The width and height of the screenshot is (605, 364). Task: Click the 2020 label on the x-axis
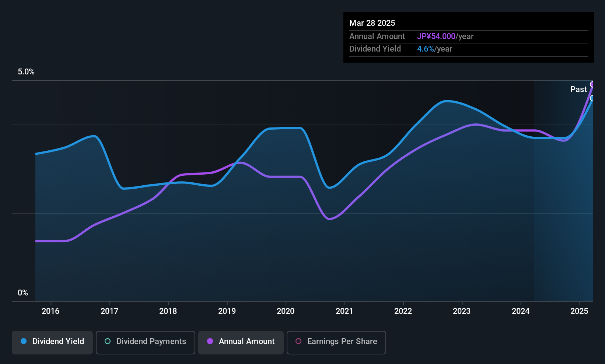(x=286, y=311)
